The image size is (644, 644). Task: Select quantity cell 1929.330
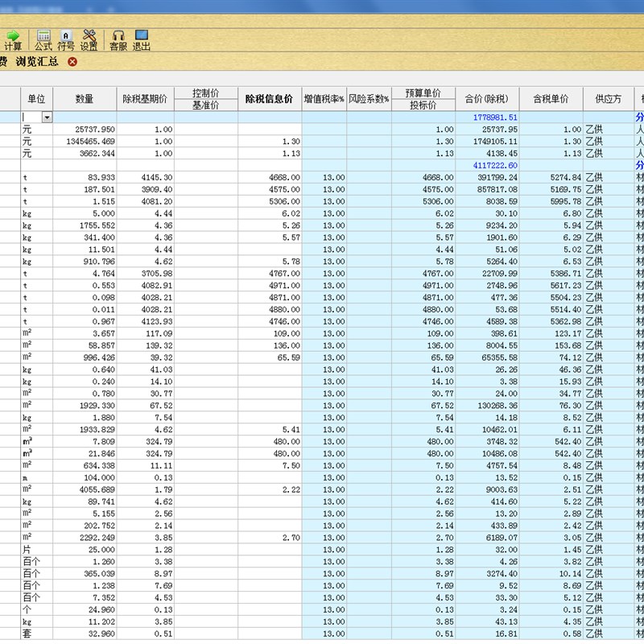(85, 406)
